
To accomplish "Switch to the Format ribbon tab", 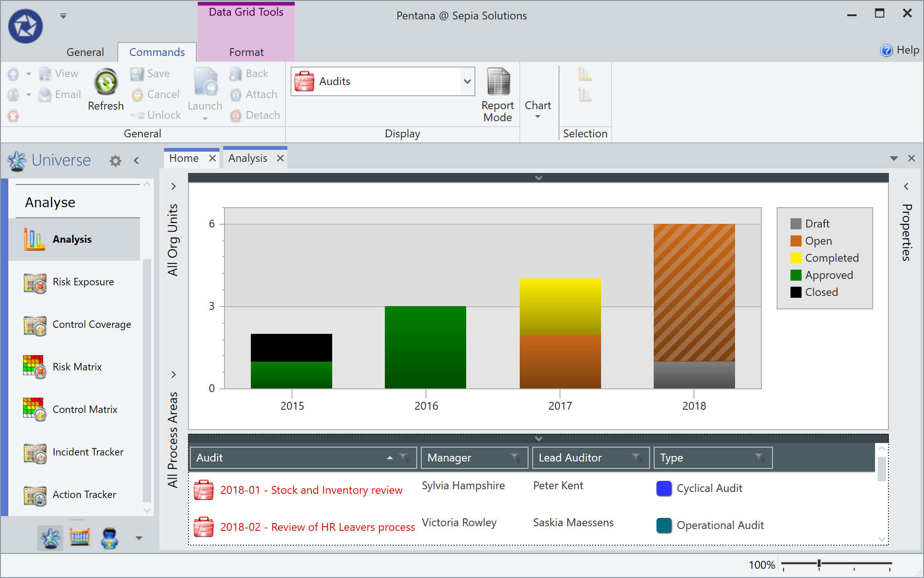I will 246,52.
